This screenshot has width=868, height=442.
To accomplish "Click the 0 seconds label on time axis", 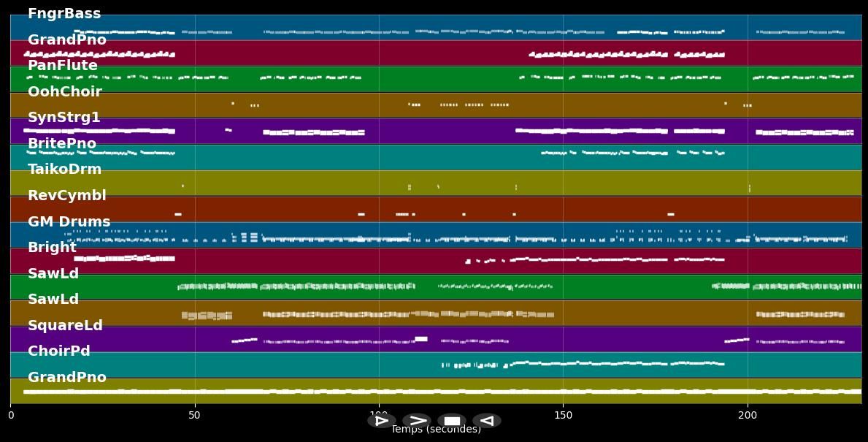I will (10, 416).
